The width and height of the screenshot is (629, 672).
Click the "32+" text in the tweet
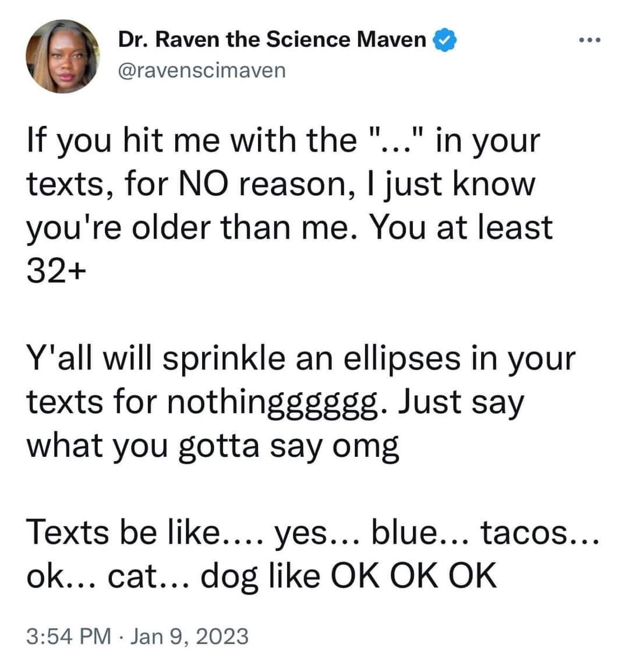tap(56, 270)
